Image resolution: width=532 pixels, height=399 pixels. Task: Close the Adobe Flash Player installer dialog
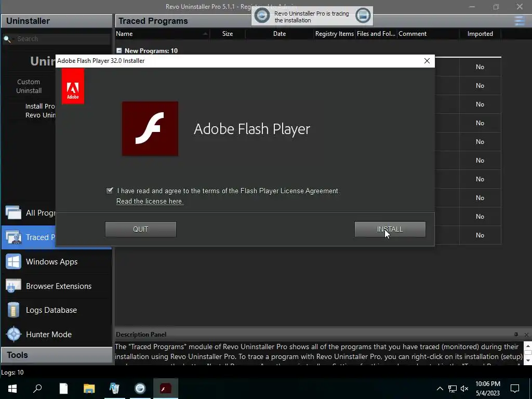pyautogui.click(x=427, y=61)
